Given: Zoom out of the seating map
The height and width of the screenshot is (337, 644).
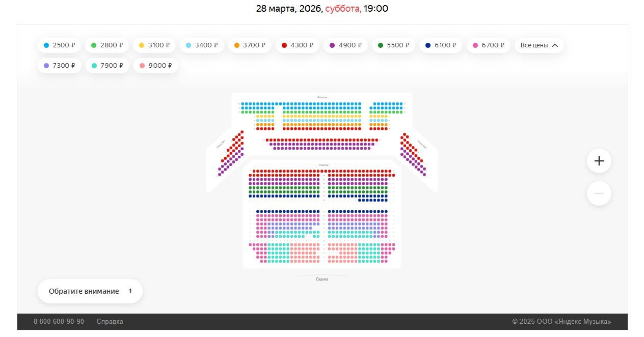Looking at the screenshot, I should point(599,193).
